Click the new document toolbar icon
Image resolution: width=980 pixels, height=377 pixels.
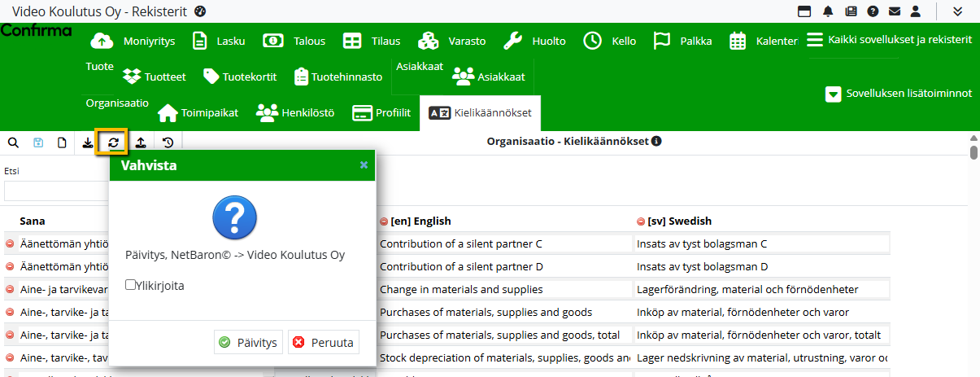click(62, 142)
